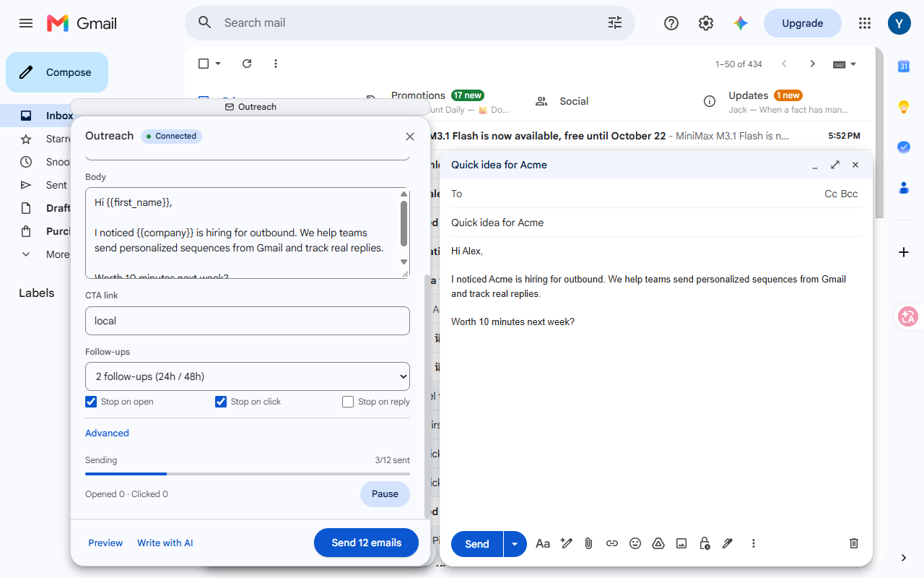Tick the select all emails checkbox
This screenshot has width=924, height=578.
(204, 64)
